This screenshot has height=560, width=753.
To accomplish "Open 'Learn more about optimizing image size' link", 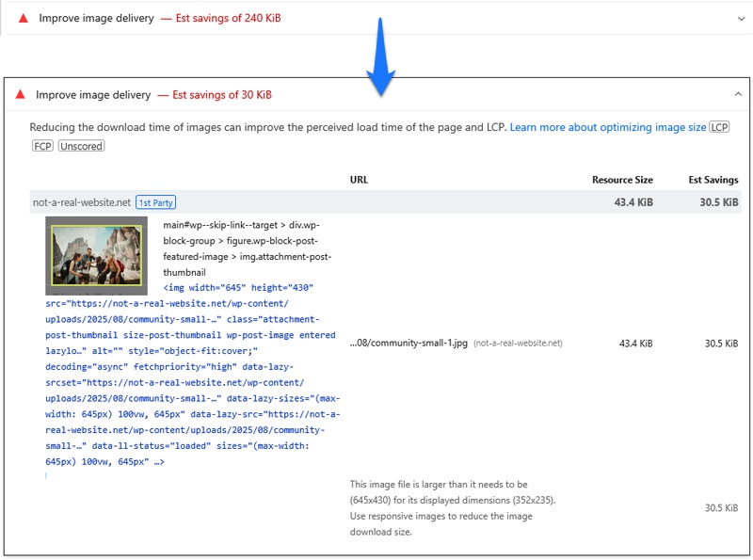I will click(x=607, y=127).
